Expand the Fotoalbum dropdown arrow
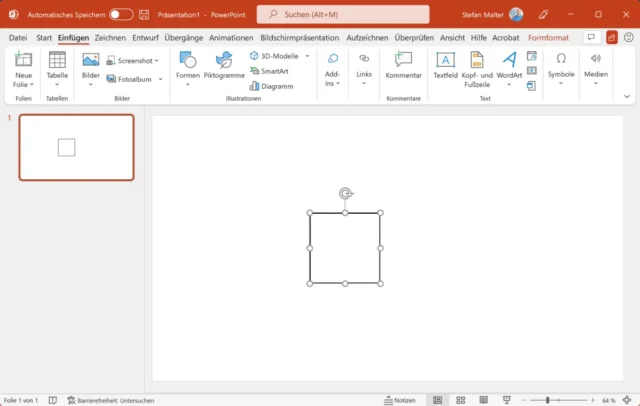This screenshot has height=406, width=640. coord(160,79)
